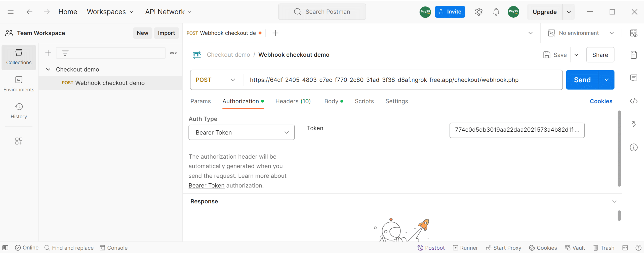Image resolution: width=644 pixels, height=253 pixels.
Task: Switch to the Params tab
Action: point(200,101)
